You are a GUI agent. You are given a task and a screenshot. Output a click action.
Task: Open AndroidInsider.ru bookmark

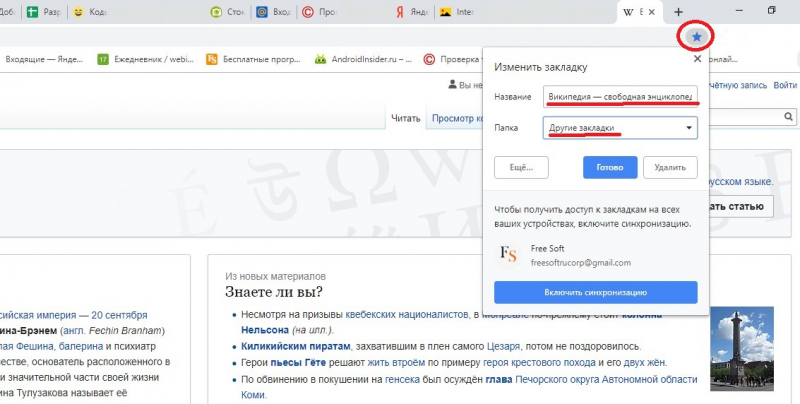click(363, 60)
